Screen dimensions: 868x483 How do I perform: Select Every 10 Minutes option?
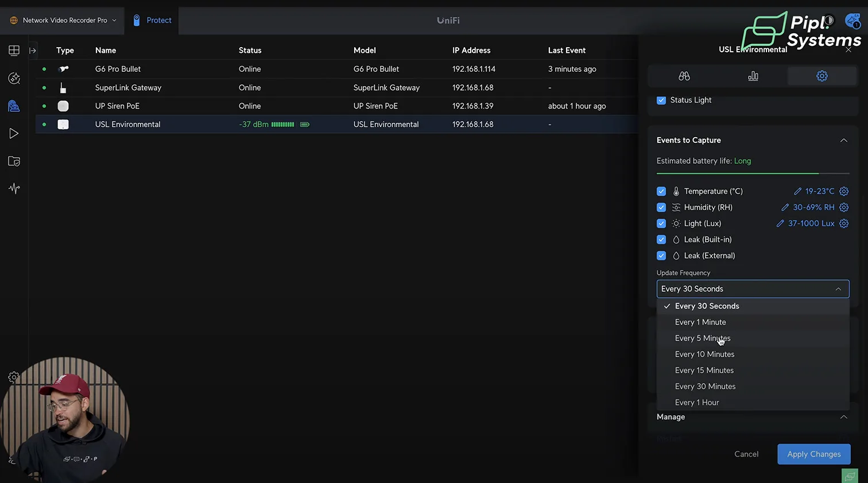[x=753, y=355]
